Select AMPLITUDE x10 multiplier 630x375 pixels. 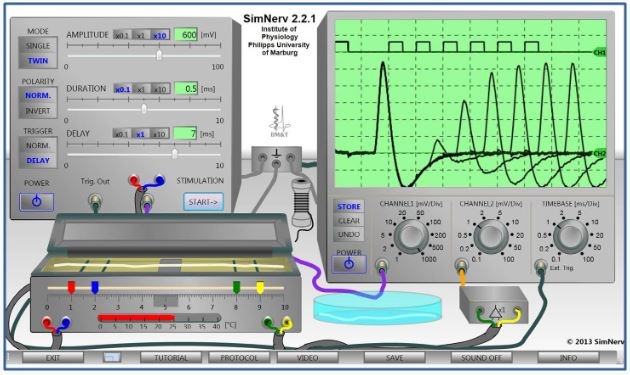pos(160,35)
